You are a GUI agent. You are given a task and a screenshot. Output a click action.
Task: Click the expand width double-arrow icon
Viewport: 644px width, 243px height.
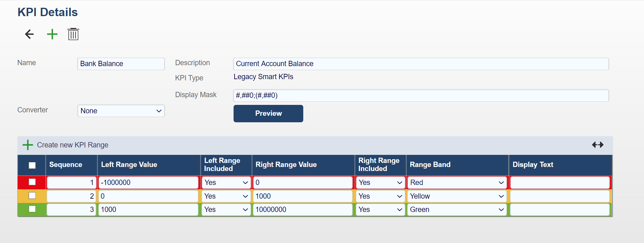(598, 145)
